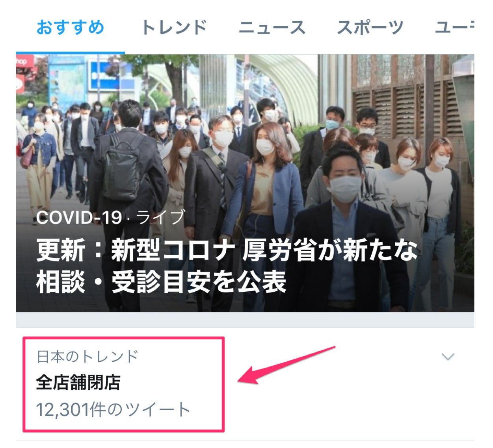Select the おすすめ tab
The image size is (493, 448).
tap(70, 28)
